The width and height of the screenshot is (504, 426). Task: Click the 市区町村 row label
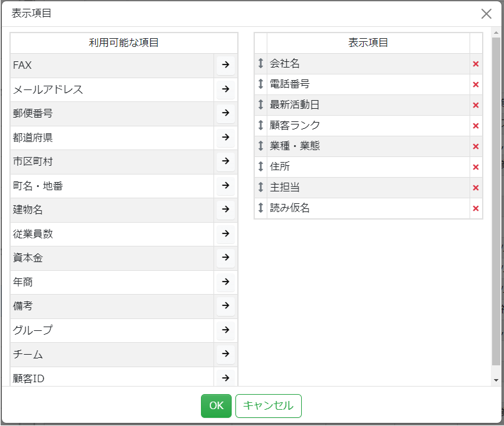click(33, 161)
